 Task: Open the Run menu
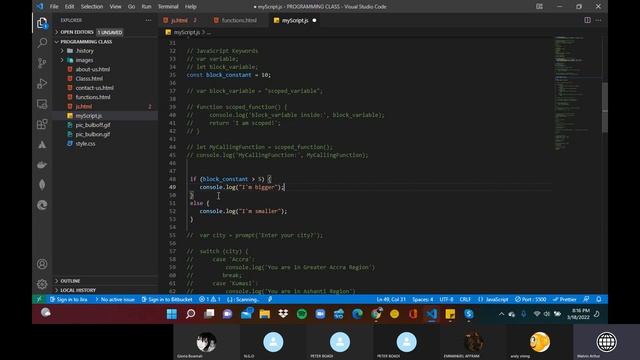[x=146, y=7]
